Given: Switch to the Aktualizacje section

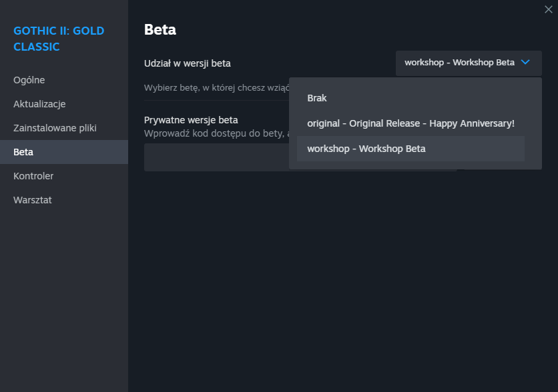Looking at the screenshot, I should [39, 104].
